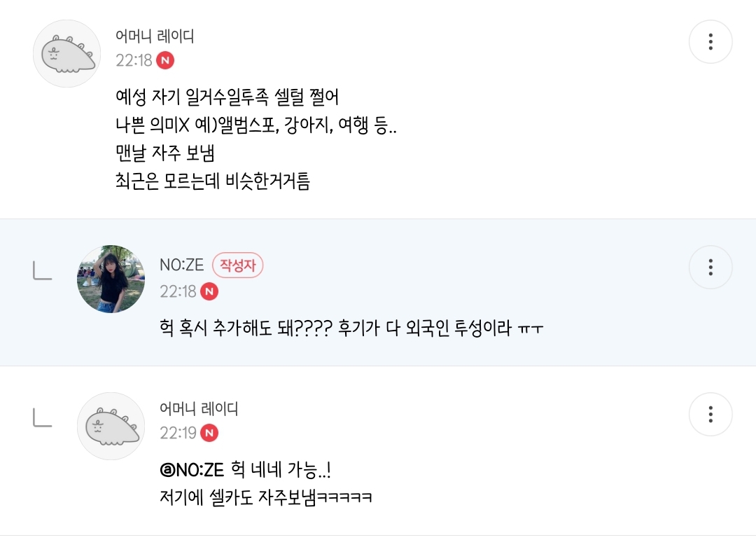This screenshot has width=756, height=540.
Task: Click the @NO:ZE mention in the last reply
Action: [186, 470]
